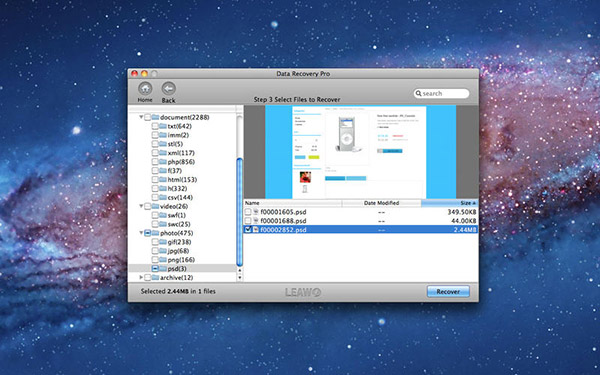
Task: Click the search input field
Action: point(441,93)
